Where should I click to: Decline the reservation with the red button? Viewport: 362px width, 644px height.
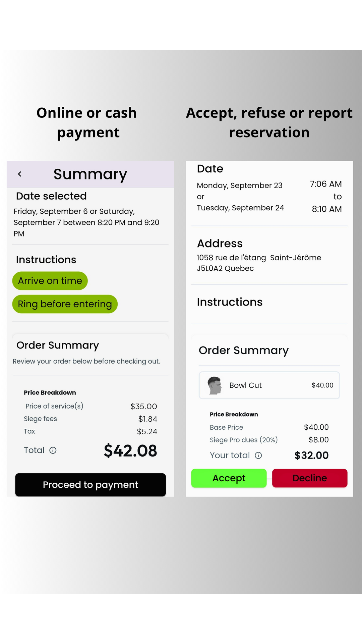(310, 478)
